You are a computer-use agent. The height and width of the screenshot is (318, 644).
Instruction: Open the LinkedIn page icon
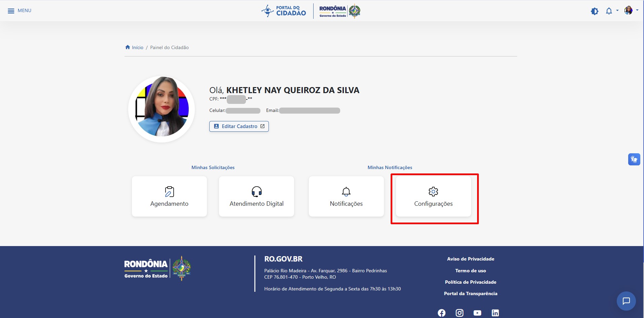(x=495, y=313)
